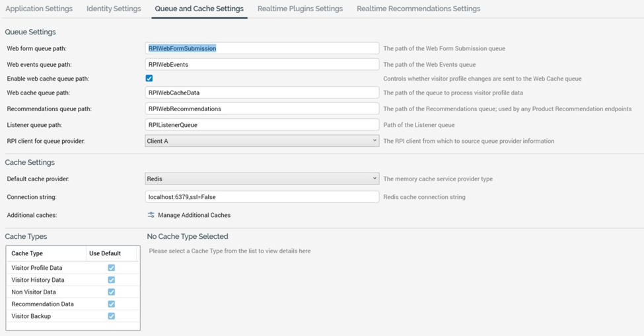
Task: Uncheck Visitor History Data use default
Action: [x=111, y=280]
